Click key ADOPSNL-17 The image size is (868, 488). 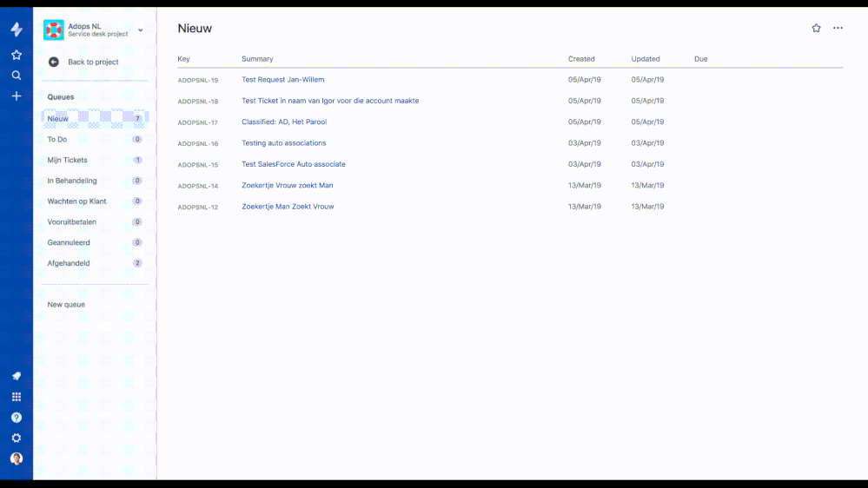click(x=197, y=122)
